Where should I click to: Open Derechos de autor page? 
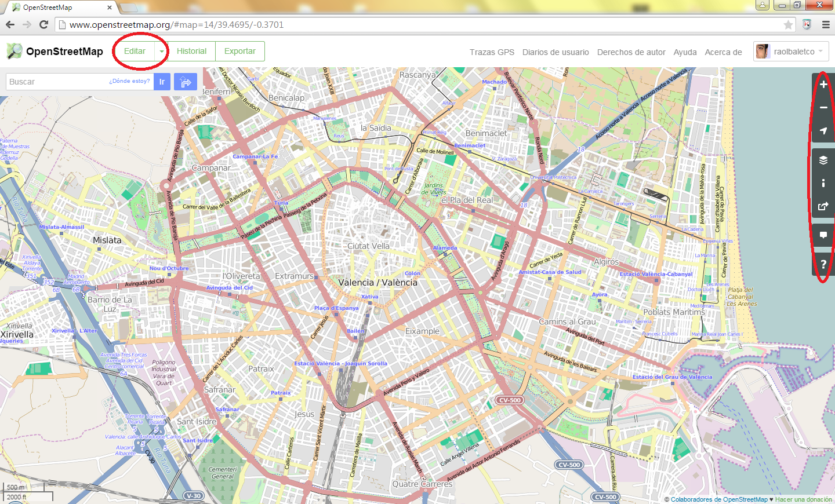631,52
